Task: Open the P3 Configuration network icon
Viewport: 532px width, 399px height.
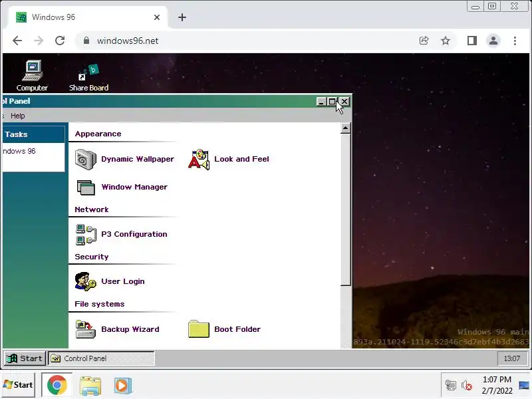Action: [x=86, y=234]
